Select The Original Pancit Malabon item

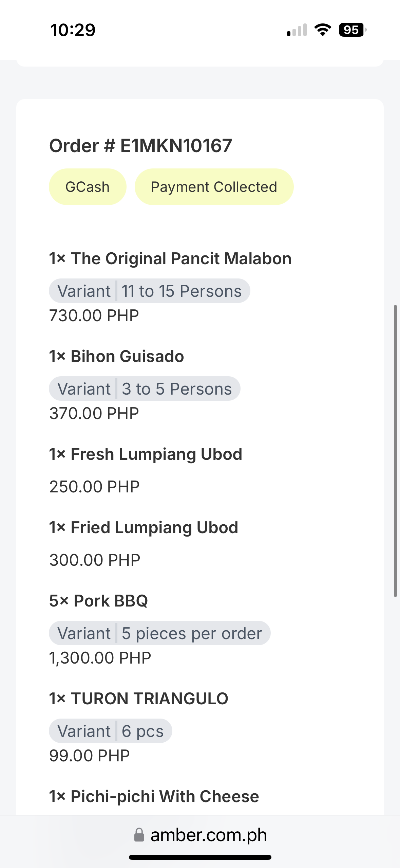click(x=170, y=259)
